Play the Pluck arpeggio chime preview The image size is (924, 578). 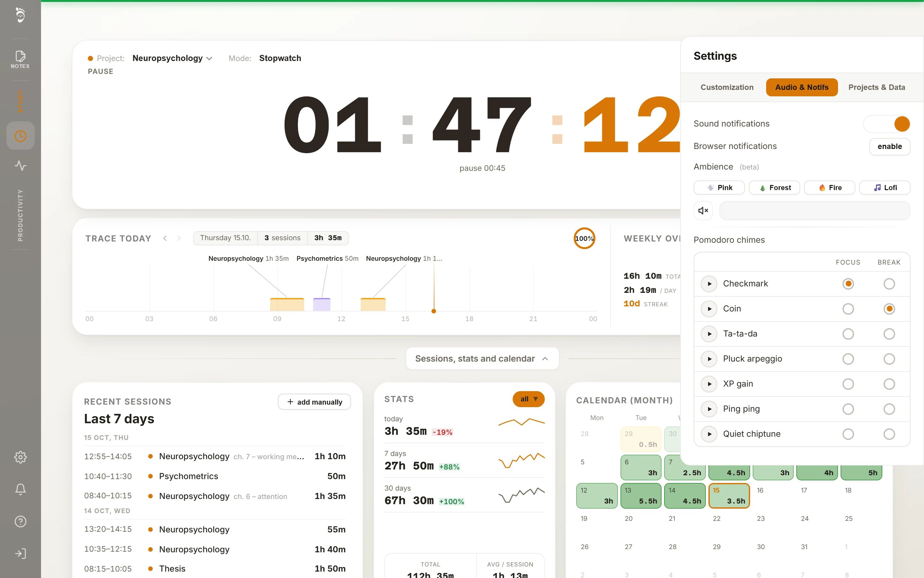pyautogui.click(x=709, y=359)
